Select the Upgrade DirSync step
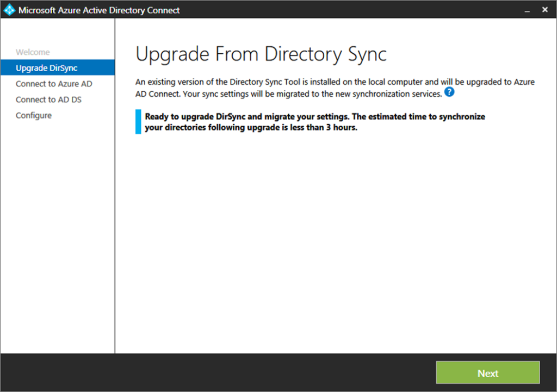 [46, 68]
